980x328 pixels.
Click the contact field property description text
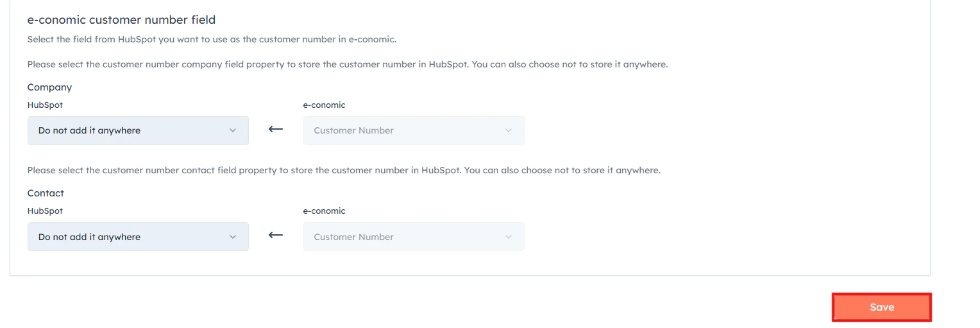coord(344,171)
